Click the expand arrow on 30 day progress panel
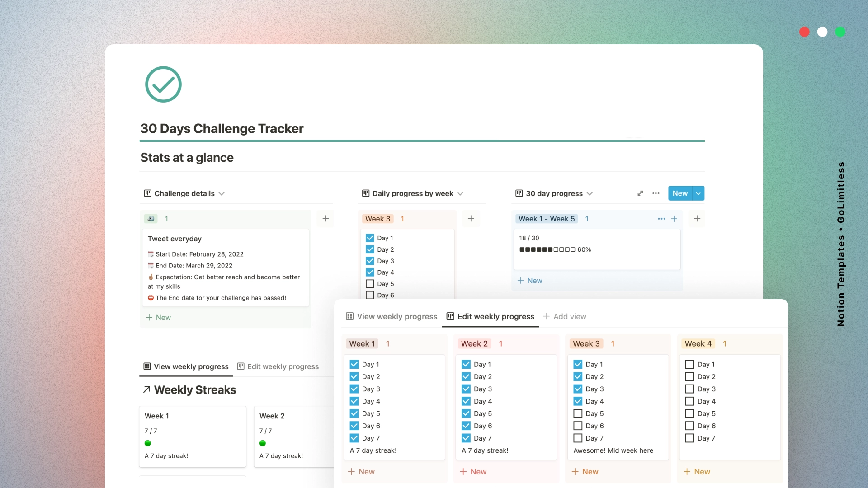Image resolution: width=868 pixels, height=488 pixels. point(640,193)
